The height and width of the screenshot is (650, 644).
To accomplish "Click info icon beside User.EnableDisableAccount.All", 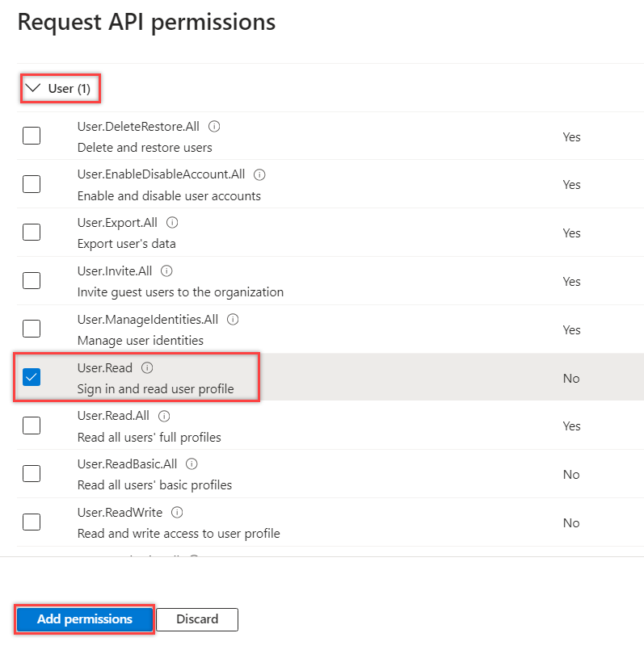I will (x=259, y=174).
